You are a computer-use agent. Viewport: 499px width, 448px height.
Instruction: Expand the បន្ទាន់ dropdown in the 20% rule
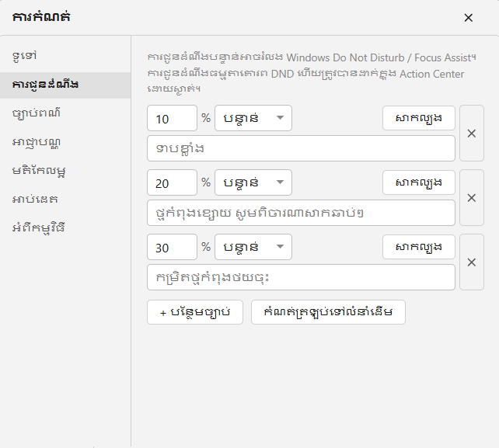click(x=253, y=182)
